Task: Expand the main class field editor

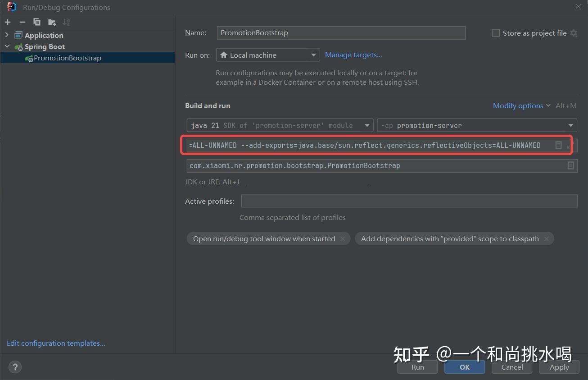Action: [x=572, y=165]
